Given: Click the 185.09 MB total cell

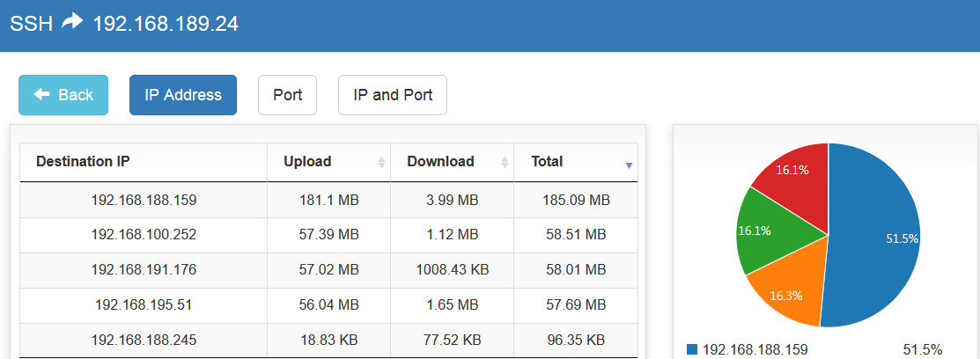Looking at the screenshot, I should tap(576, 201).
